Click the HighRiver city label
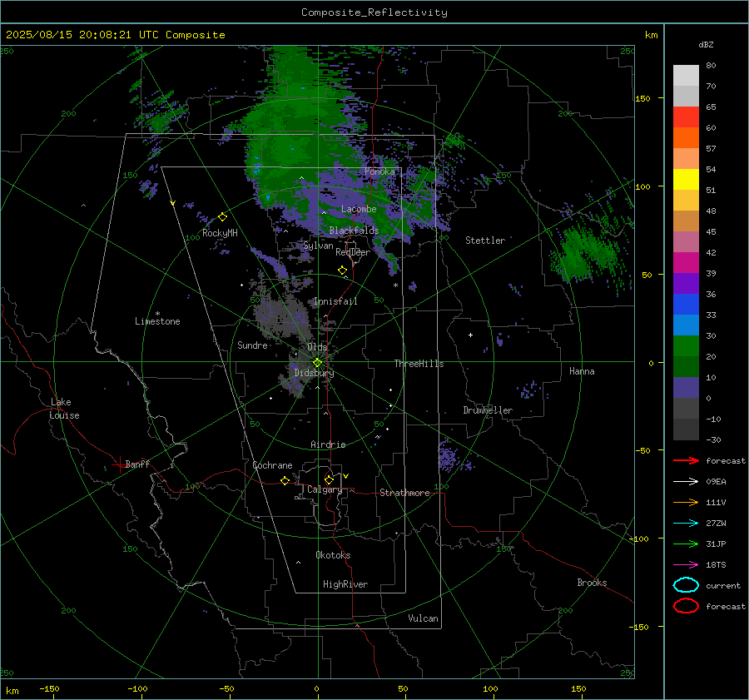The height and width of the screenshot is (700, 749). point(345,584)
